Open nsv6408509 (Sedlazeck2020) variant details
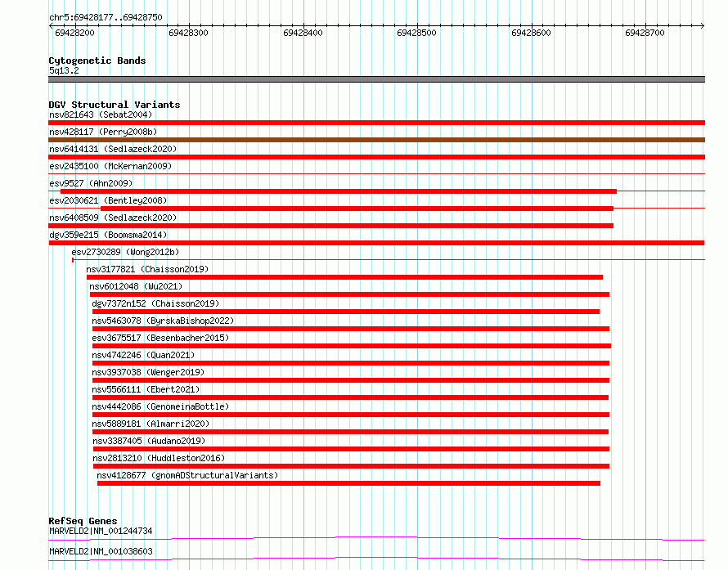The height and width of the screenshot is (570, 728). (113, 218)
